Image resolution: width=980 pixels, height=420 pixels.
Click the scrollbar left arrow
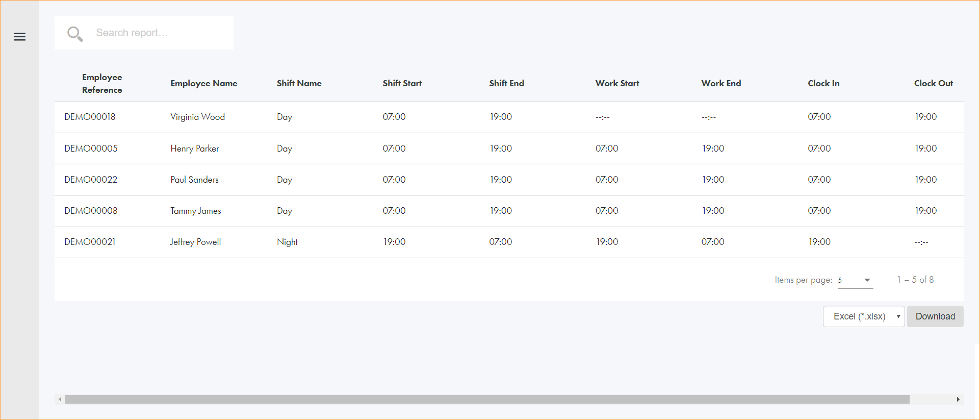tap(60, 400)
